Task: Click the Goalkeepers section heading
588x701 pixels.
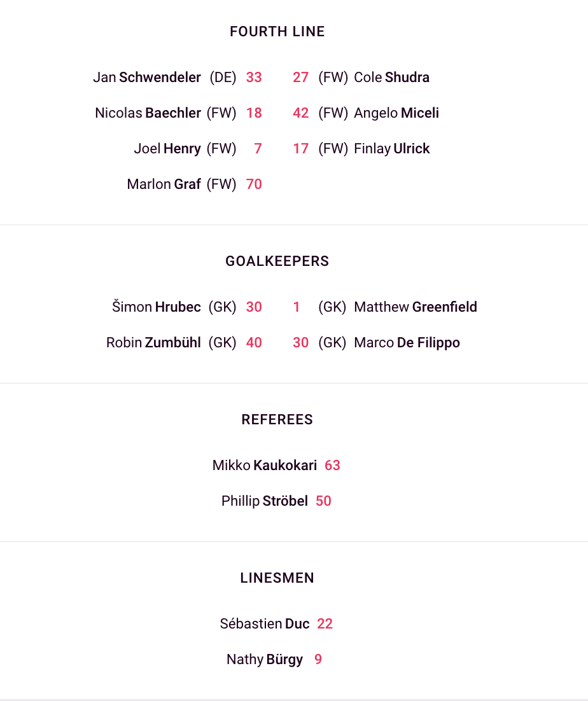Action: 277,261
